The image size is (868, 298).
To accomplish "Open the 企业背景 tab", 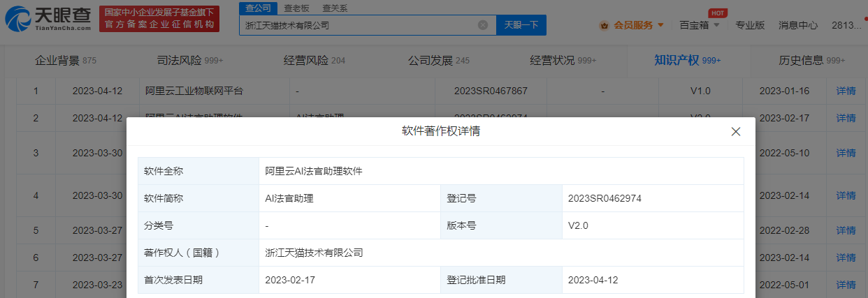I will (x=66, y=61).
